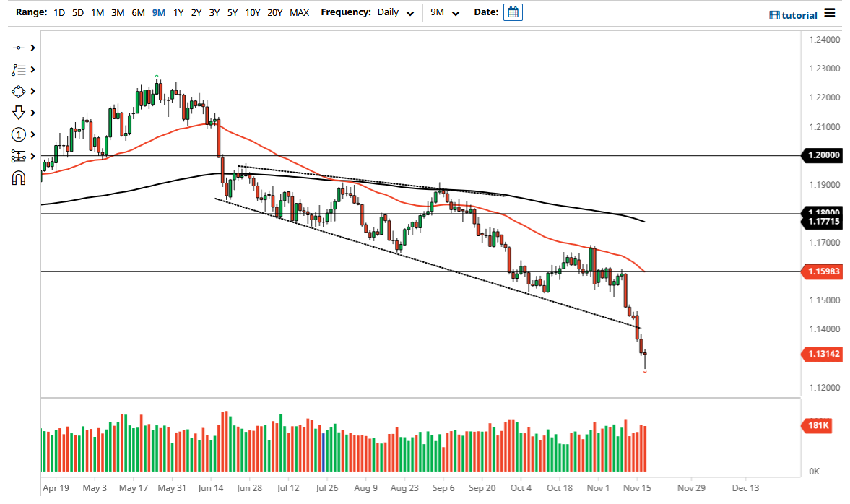Open the 9M period dropdown
The height and width of the screenshot is (504, 850).
[x=446, y=12]
